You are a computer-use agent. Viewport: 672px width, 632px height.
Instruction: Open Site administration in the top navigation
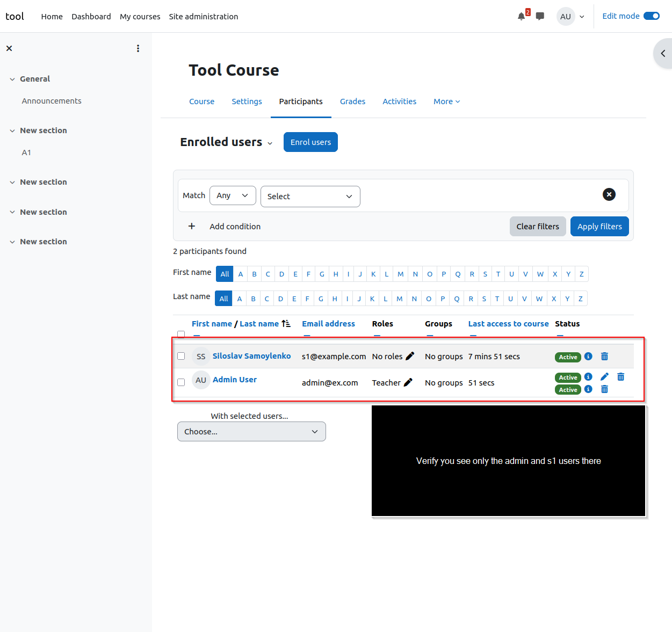point(203,17)
